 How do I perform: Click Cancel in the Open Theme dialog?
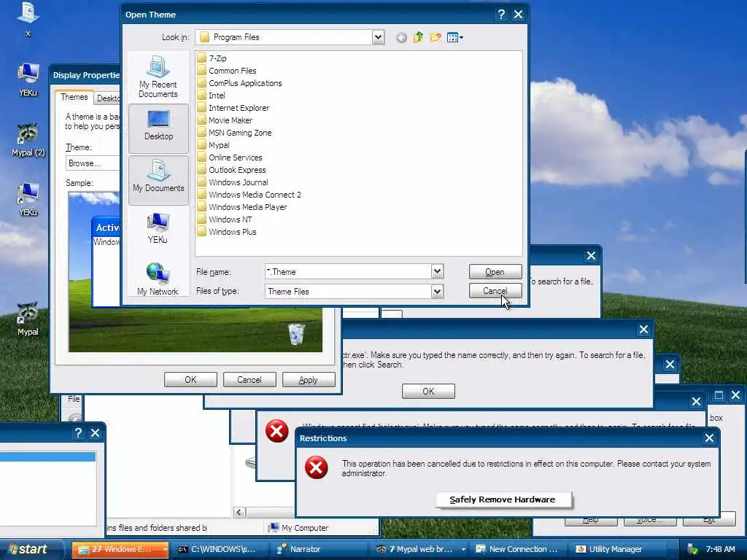tap(495, 290)
